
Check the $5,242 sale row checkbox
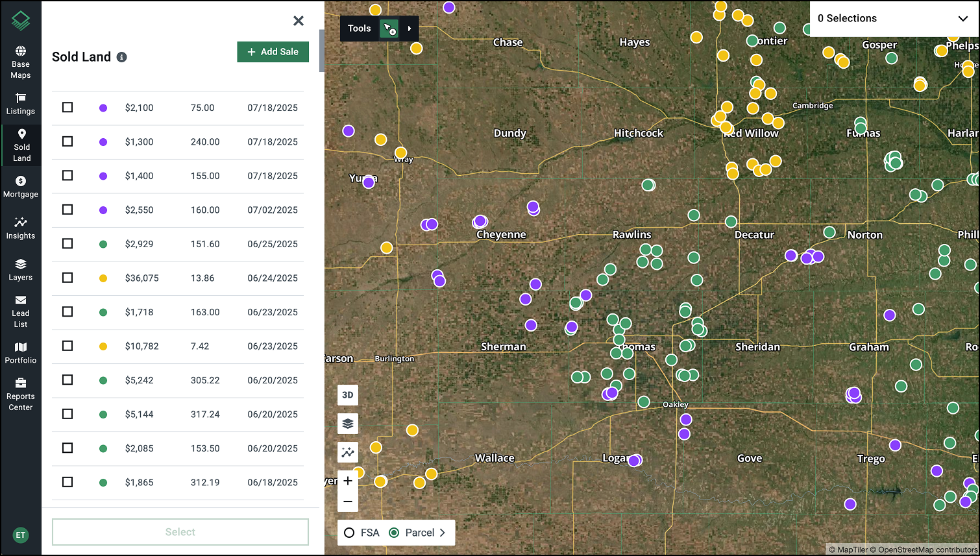(x=67, y=380)
